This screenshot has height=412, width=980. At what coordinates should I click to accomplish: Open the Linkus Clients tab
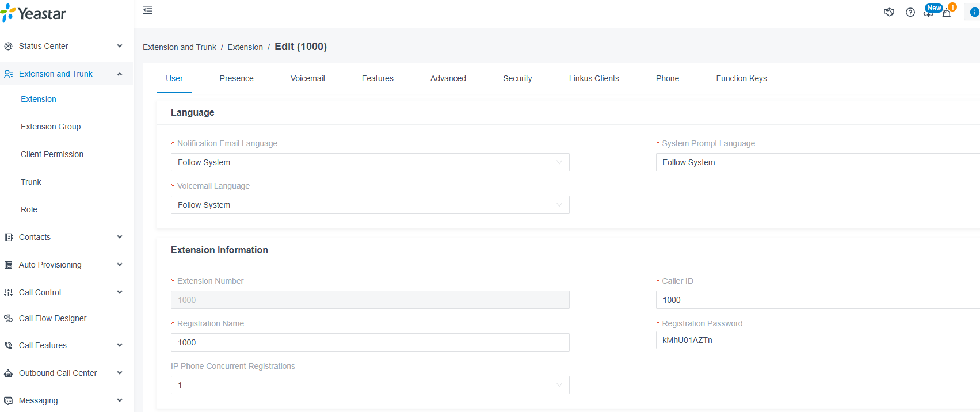coord(594,78)
